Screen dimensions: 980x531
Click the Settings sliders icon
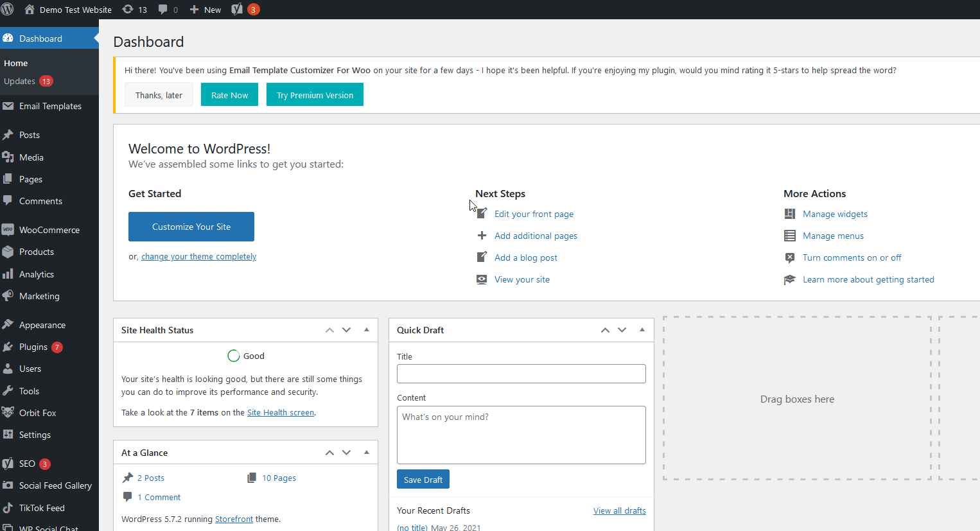pyautogui.click(x=8, y=435)
